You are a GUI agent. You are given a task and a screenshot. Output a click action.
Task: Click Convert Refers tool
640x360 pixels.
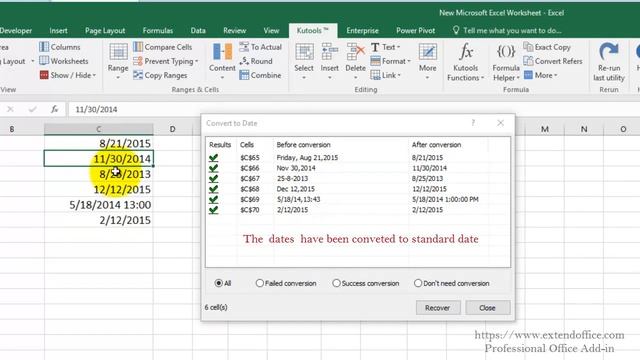553,61
